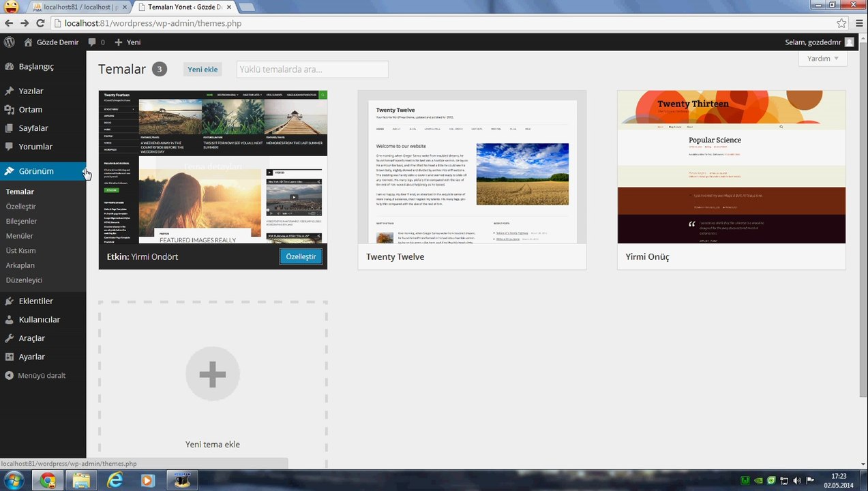868x491 pixels.
Task: Open the Twenty Fourteen theme screenshot
Action: pos(213,167)
